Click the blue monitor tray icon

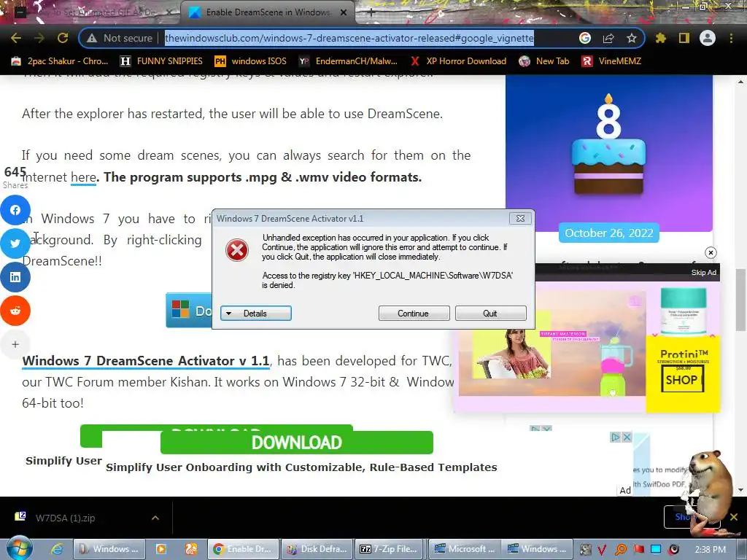coord(656,550)
